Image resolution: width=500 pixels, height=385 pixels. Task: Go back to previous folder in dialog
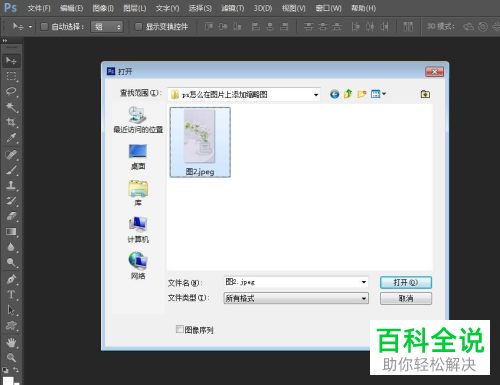334,94
